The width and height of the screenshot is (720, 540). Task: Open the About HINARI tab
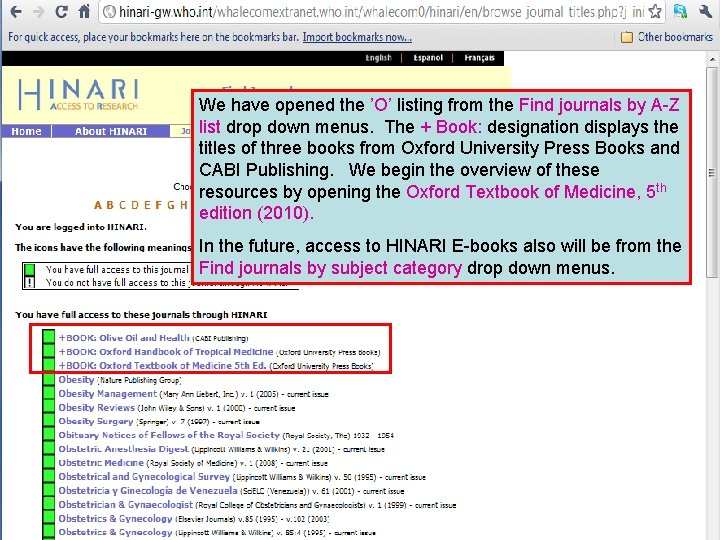[x=111, y=131]
